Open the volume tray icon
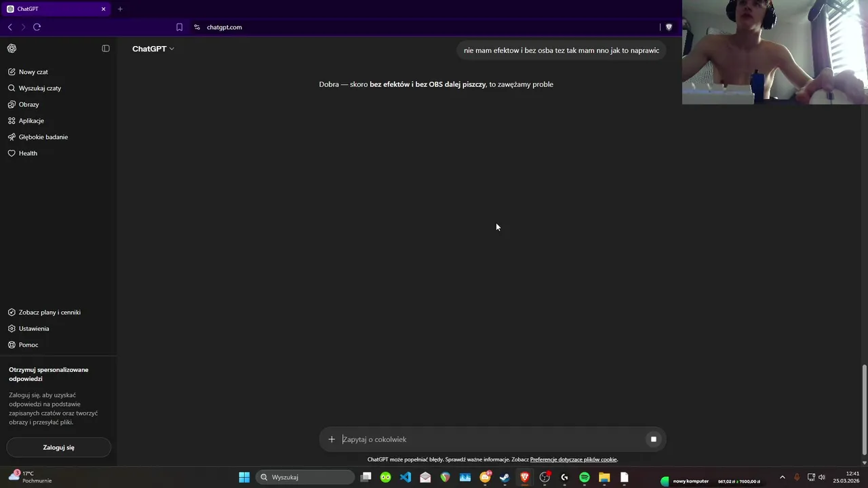868x488 pixels. (x=822, y=477)
